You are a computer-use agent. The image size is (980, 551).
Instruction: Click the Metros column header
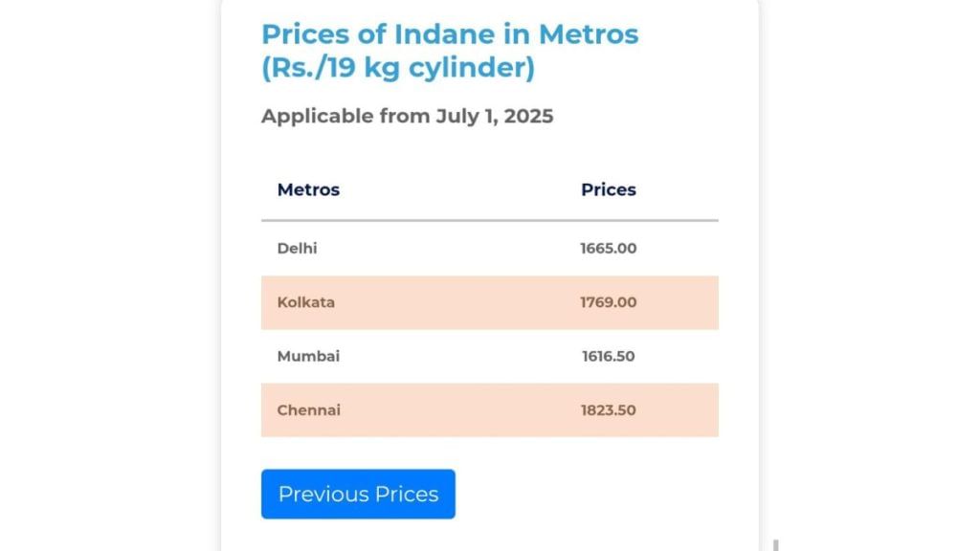[308, 189]
